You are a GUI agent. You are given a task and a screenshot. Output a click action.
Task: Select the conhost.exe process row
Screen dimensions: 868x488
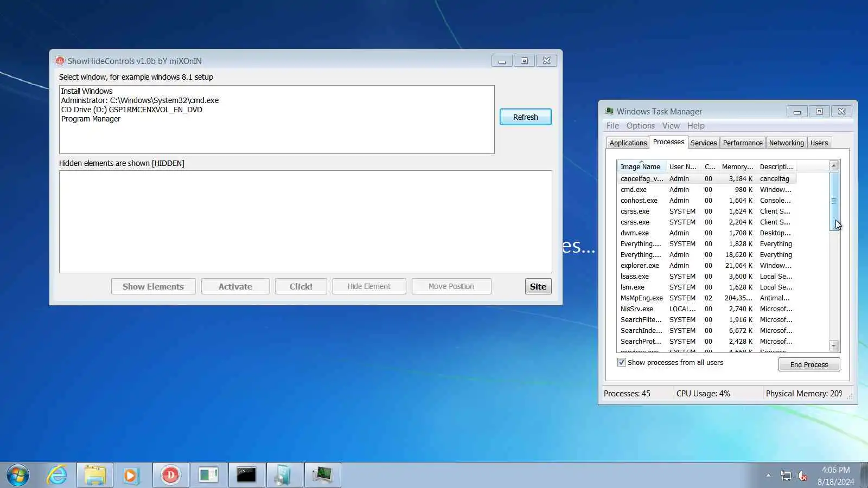[x=706, y=200]
